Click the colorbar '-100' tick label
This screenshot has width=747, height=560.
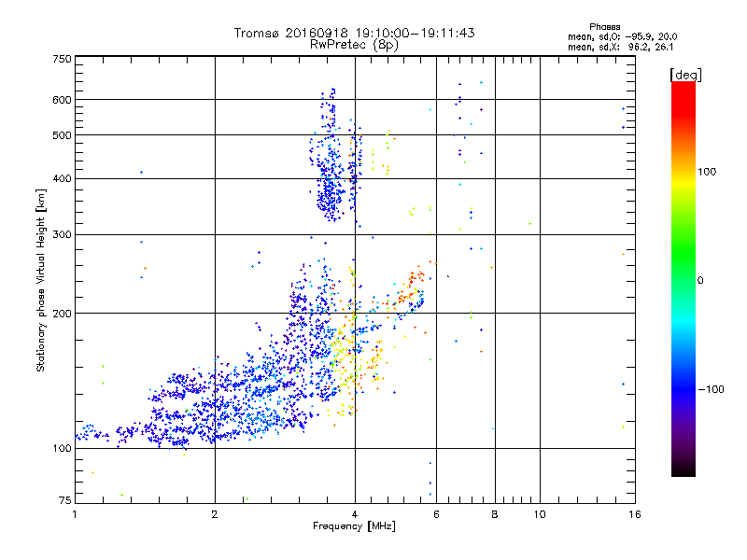coord(711,389)
